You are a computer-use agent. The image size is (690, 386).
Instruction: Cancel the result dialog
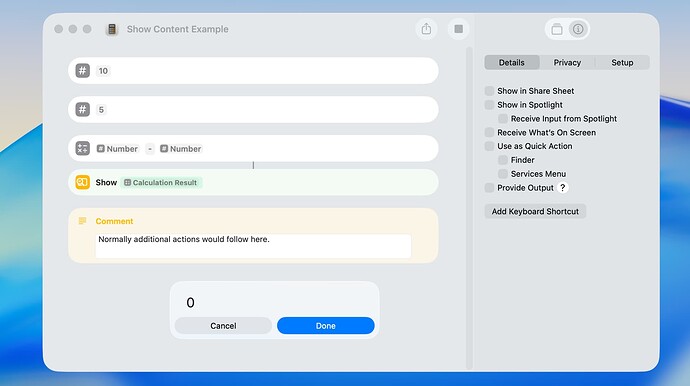click(223, 326)
